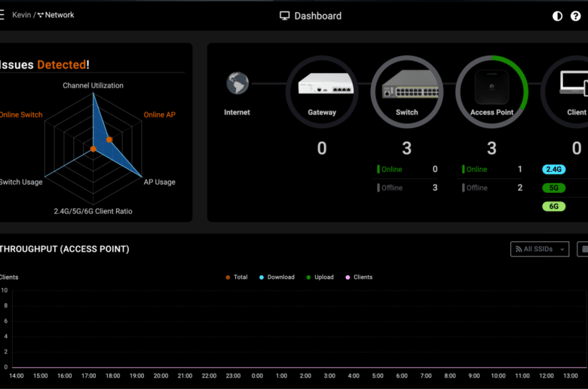Click the 2.4G client badge
588x389 pixels.
[x=554, y=169]
